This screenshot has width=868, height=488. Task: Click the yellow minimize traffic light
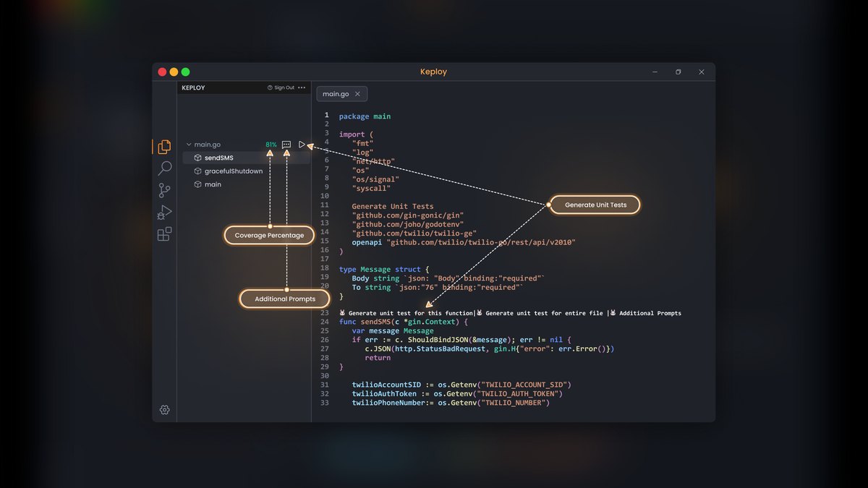[174, 72]
